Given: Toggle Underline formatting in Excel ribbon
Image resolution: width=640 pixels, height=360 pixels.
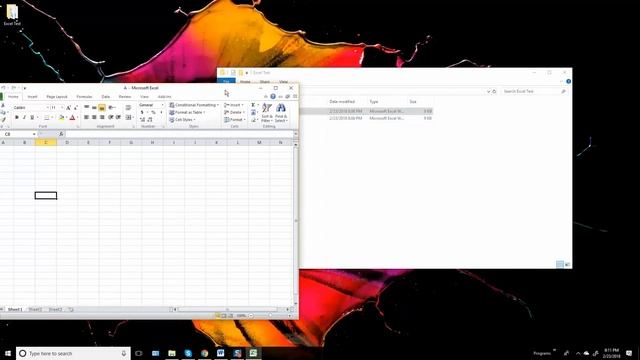Looking at the screenshot, I should pos(32,118).
